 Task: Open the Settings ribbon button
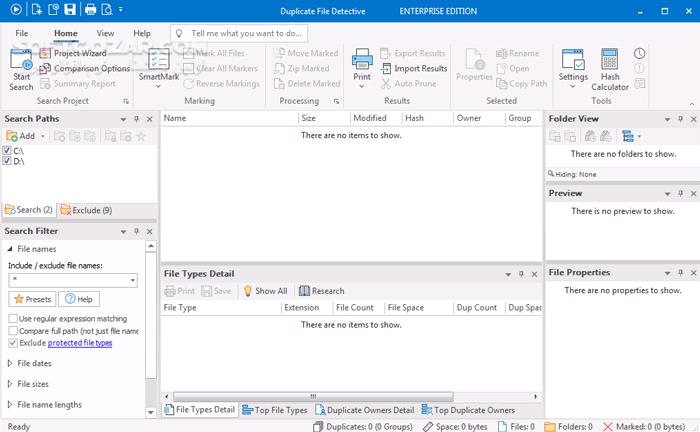(x=573, y=68)
